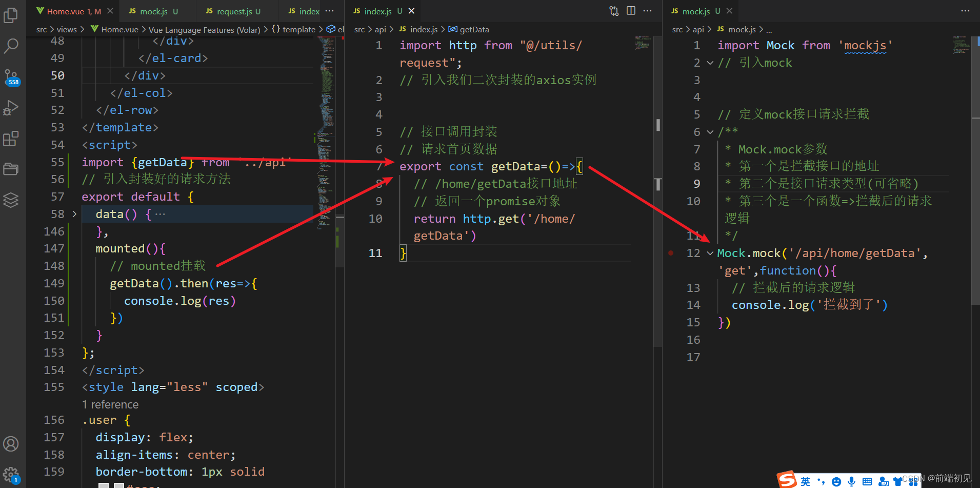Open the Run and Debug view
Image resolution: width=980 pixels, height=488 pixels.
point(11,108)
